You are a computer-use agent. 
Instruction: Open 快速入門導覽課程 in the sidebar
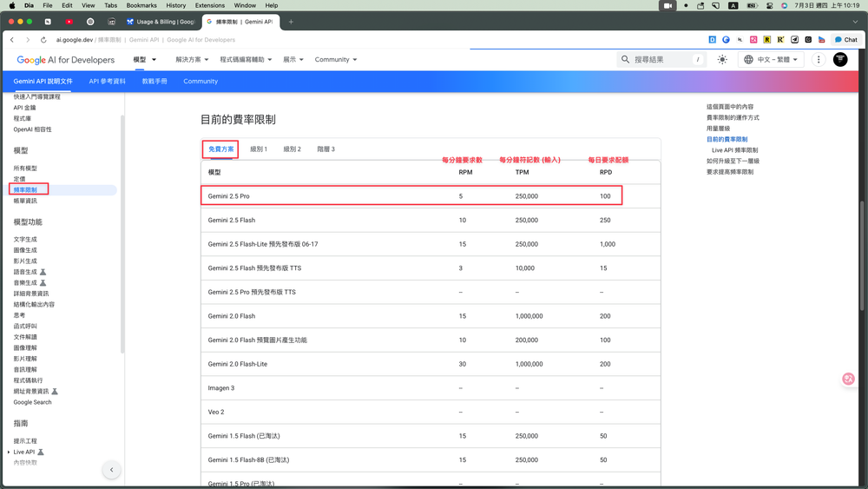[x=36, y=97]
